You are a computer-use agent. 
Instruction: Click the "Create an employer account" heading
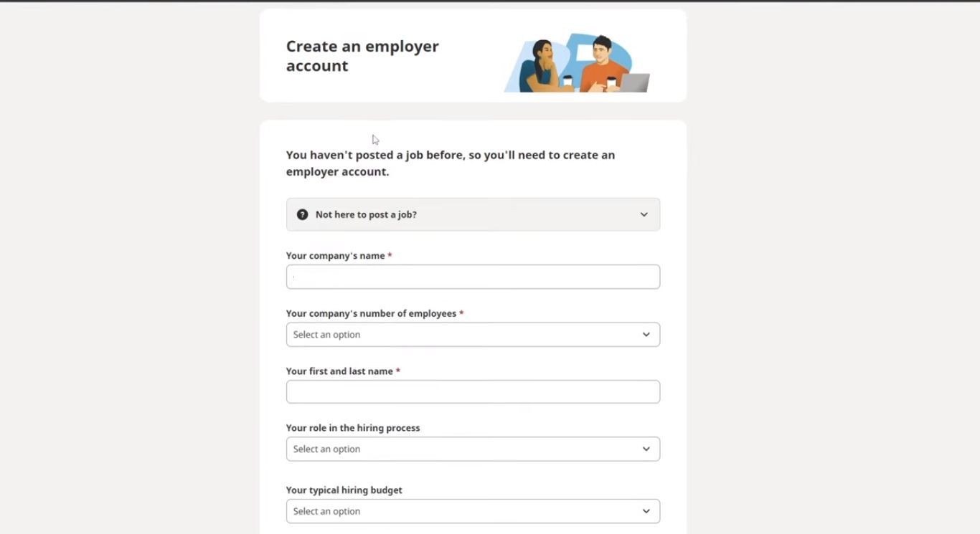(x=362, y=55)
